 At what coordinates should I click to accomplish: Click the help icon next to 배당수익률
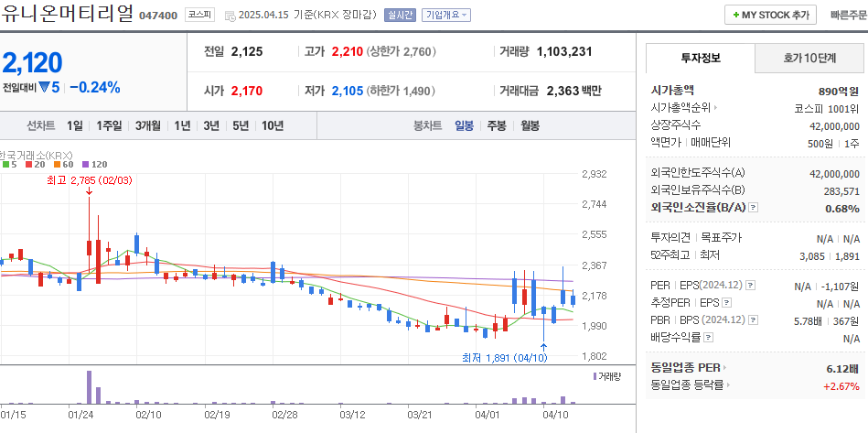[x=708, y=337]
